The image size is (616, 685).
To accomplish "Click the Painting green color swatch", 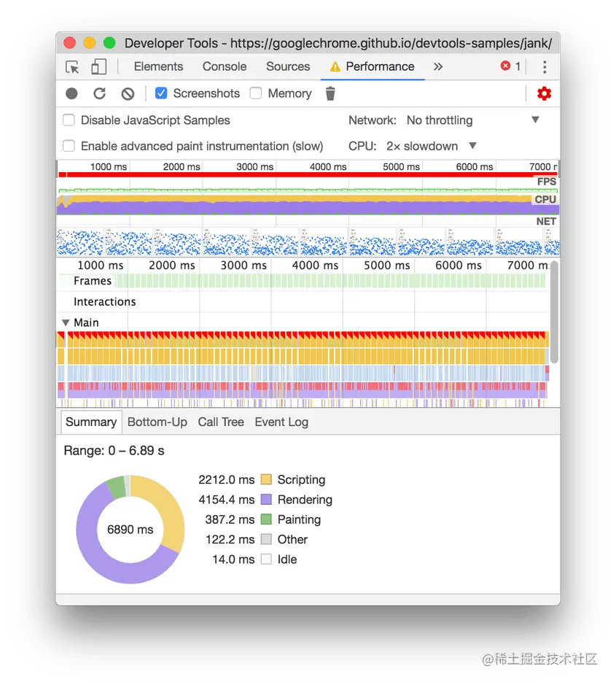I will click(266, 519).
